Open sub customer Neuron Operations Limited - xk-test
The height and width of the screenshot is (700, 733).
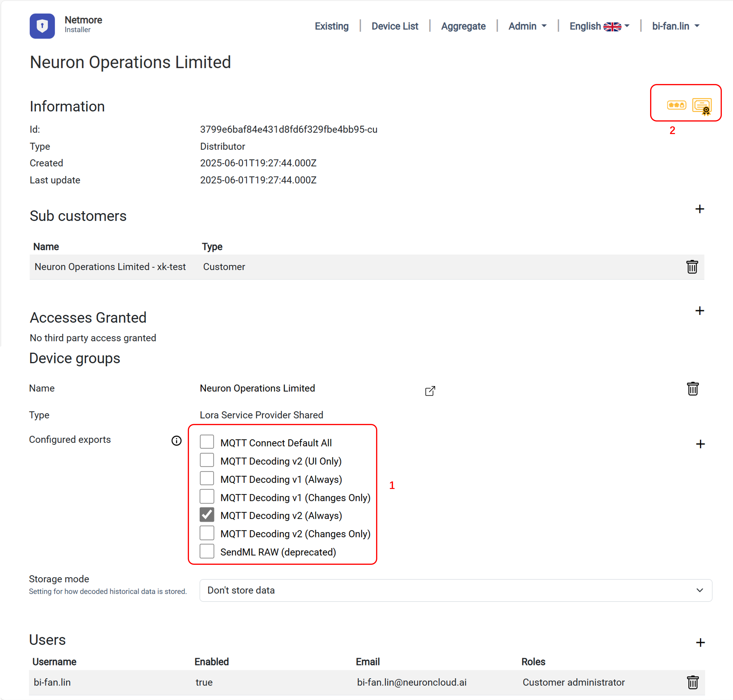coord(110,267)
